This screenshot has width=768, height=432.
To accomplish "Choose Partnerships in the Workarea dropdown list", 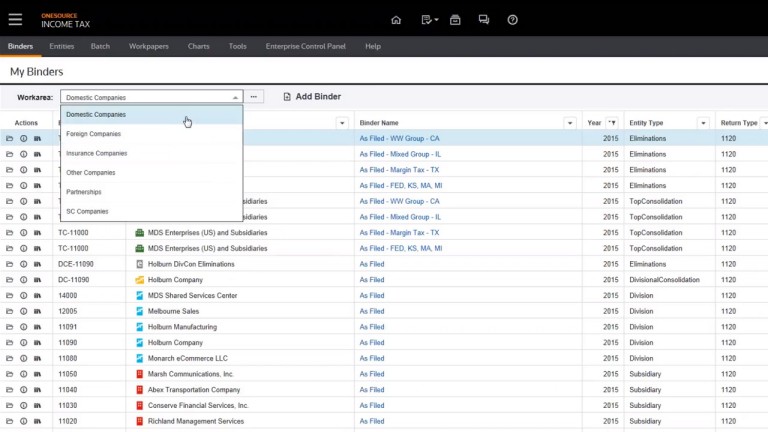I will pos(84,192).
